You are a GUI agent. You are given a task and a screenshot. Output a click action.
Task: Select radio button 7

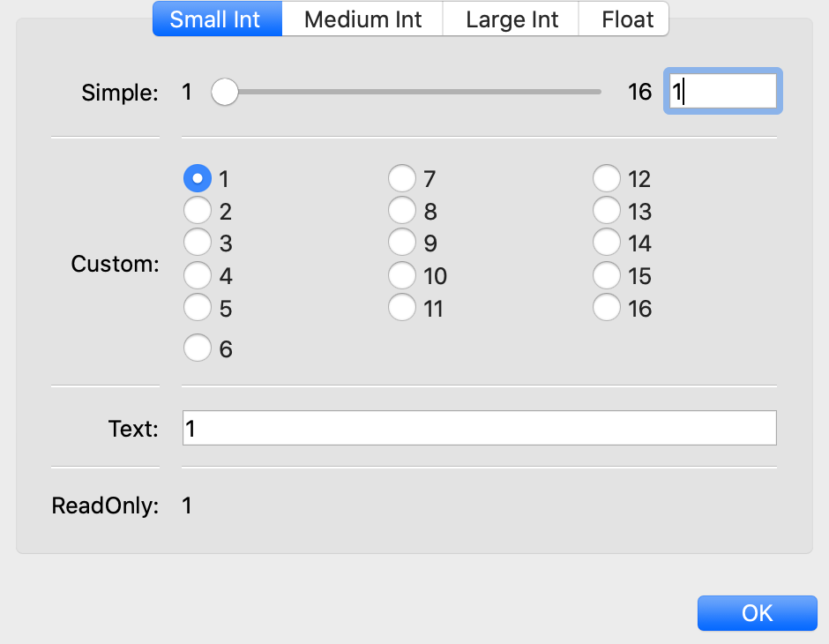coord(402,179)
